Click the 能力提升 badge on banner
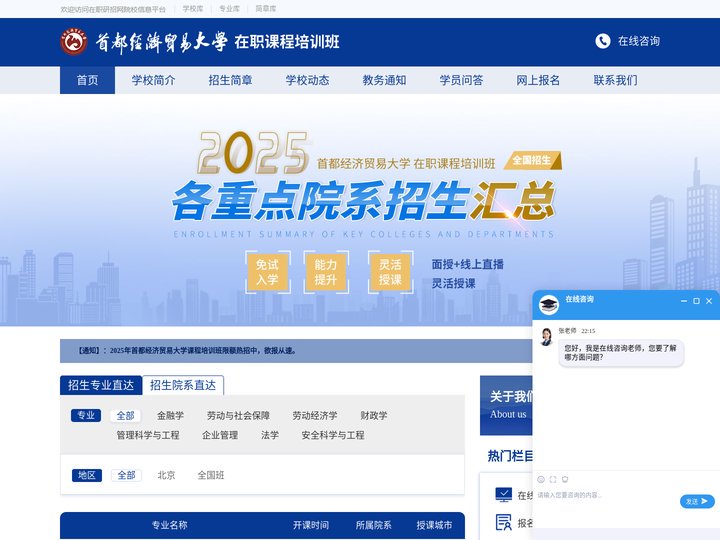This screenshot has width=720, height=540. coord(326,272)
